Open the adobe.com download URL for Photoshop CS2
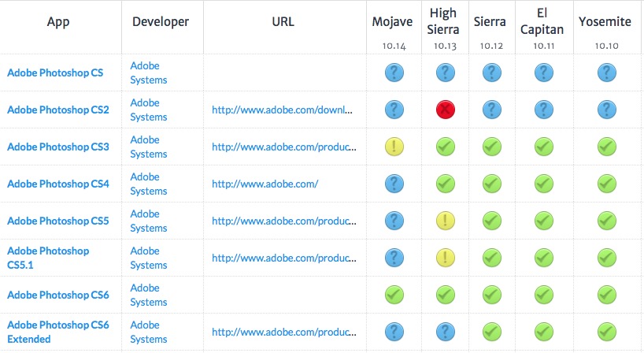Image resolution: width=644 pixels, height=353 pixels. point(282,110)
